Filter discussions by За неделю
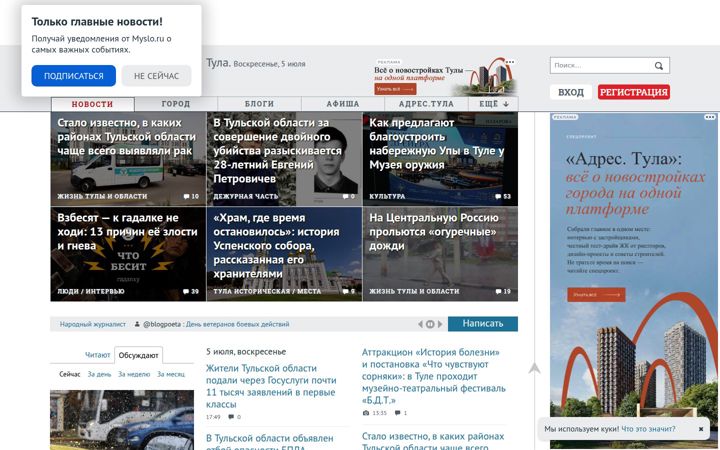 coord(134,374)
